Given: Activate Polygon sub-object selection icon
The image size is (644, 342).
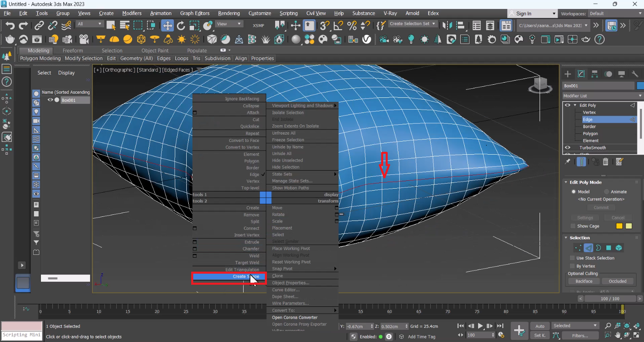Looking at the screenshot, I should tap(608, 248).
